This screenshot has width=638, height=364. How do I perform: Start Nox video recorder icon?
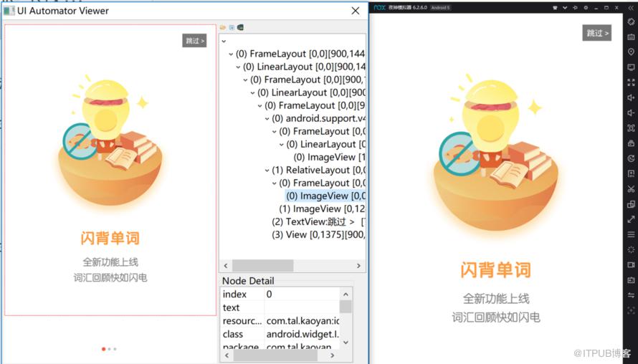[x=631, y=265]
